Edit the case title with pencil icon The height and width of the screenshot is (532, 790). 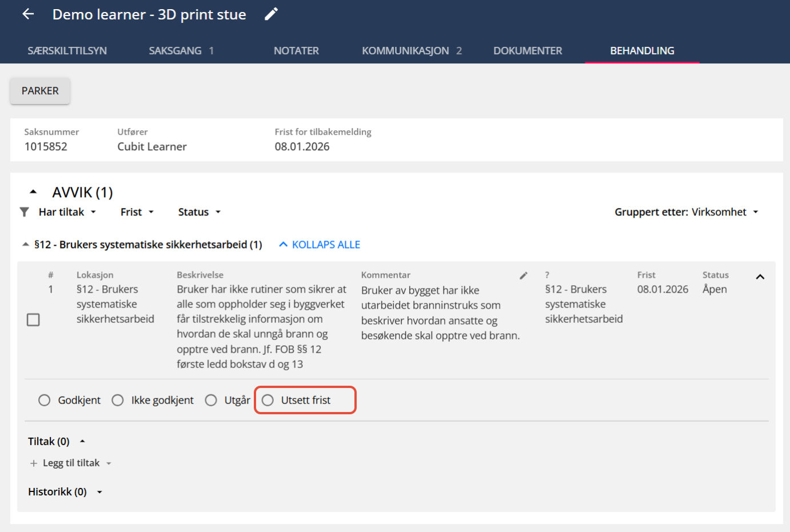tap(271, 14)
